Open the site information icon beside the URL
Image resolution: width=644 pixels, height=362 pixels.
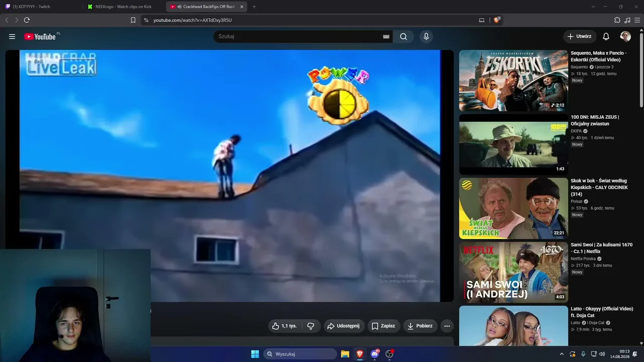tap(146, 20)
